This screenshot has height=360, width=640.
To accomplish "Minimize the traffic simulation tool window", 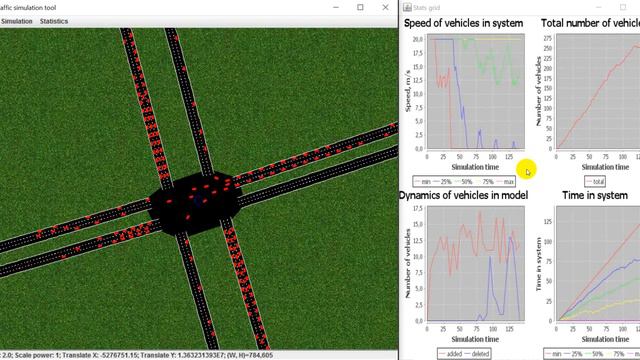I will point(336,7).
